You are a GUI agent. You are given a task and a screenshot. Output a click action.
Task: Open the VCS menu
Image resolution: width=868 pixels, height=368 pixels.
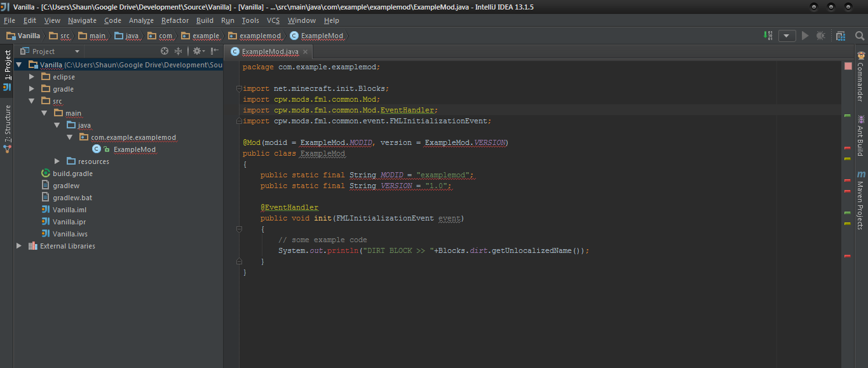273,20
